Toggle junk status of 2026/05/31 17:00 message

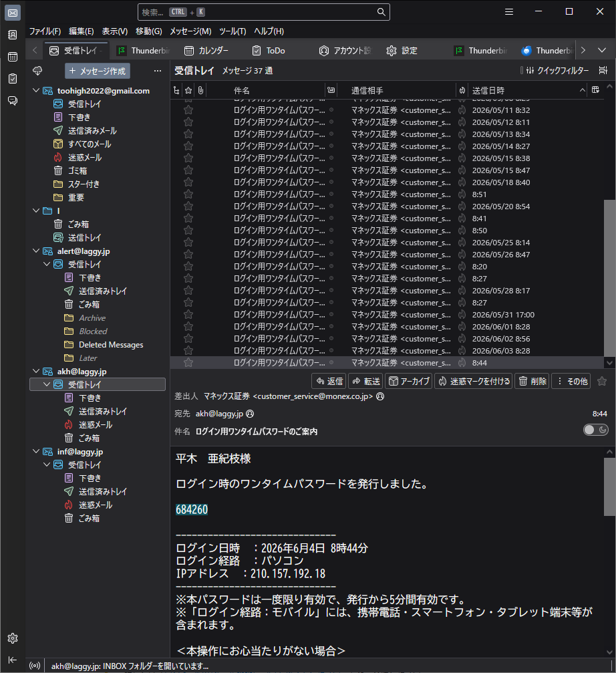(462, 315)
